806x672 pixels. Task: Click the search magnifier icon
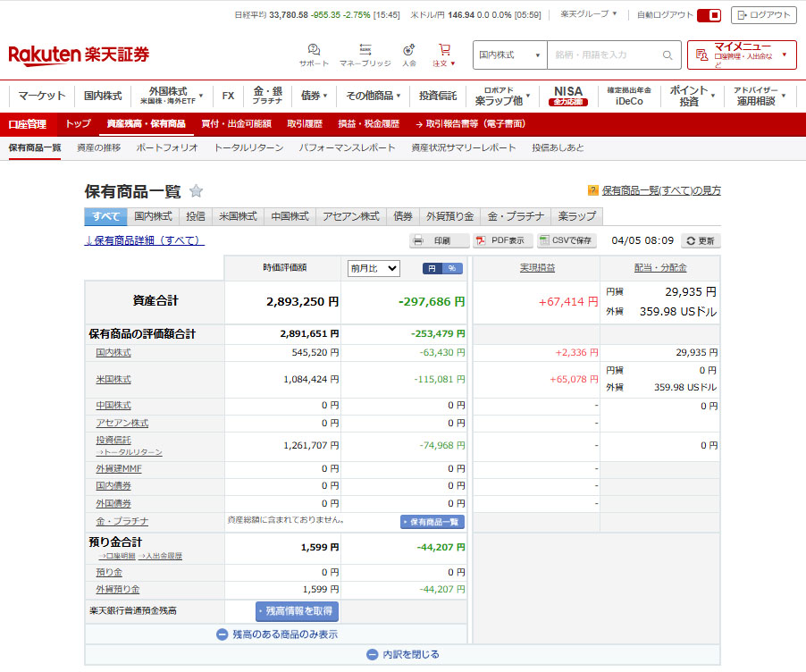(x=667, y=55)
